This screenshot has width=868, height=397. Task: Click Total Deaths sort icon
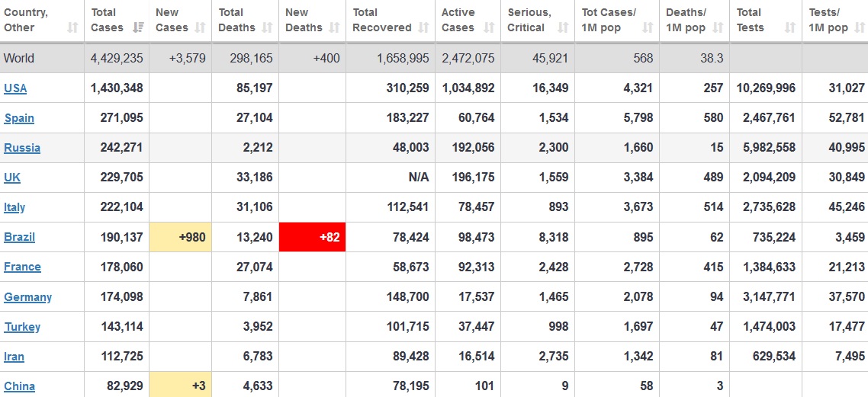click(268, 27)
